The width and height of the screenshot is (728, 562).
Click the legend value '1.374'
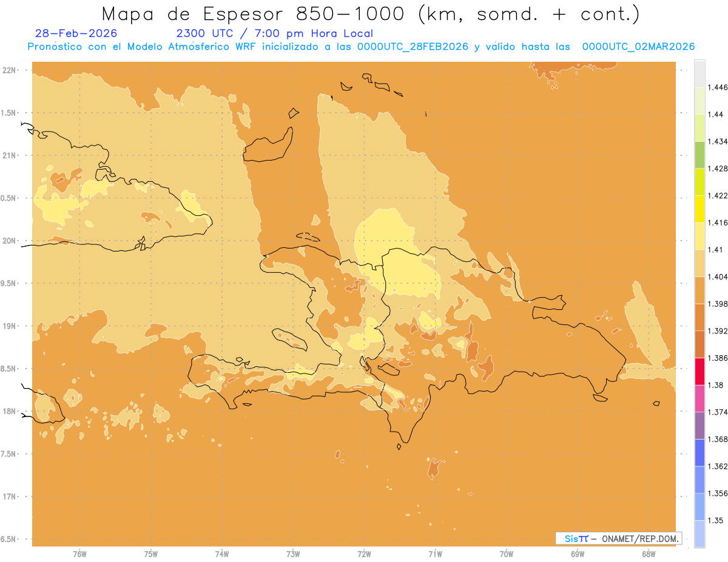pos(717,412)
